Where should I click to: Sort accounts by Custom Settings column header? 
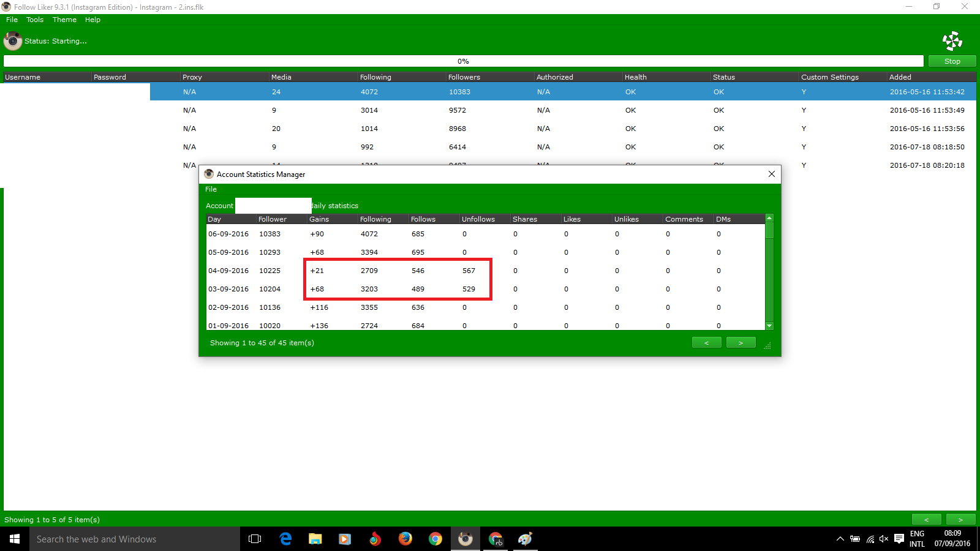[x=843, y=77]
